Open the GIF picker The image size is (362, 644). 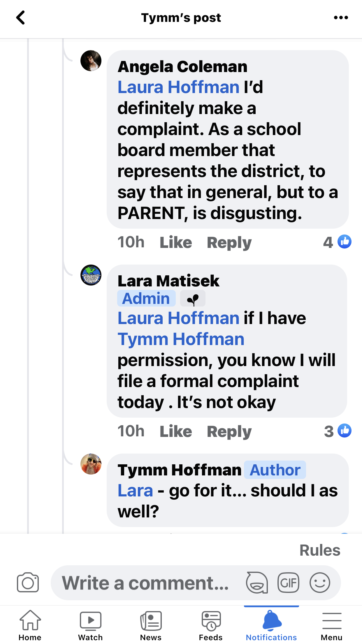tap(288, 582)
